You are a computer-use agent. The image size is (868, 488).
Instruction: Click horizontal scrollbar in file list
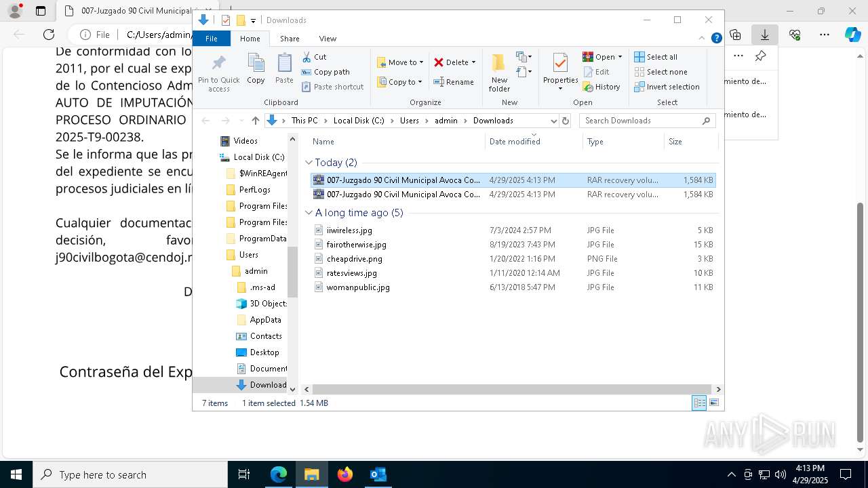click(x=512, y=389)
